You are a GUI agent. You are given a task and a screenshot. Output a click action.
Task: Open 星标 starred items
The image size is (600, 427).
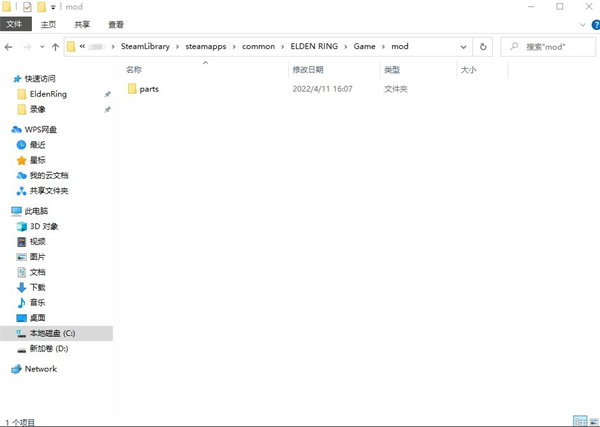[x=37, y=160]
